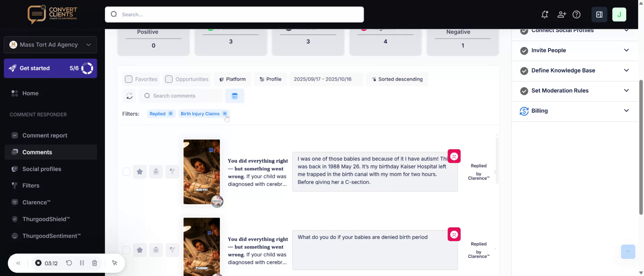Remove the Birth Injury Claims filter chip
Screen dimensions: 644x276
[225, 113]
